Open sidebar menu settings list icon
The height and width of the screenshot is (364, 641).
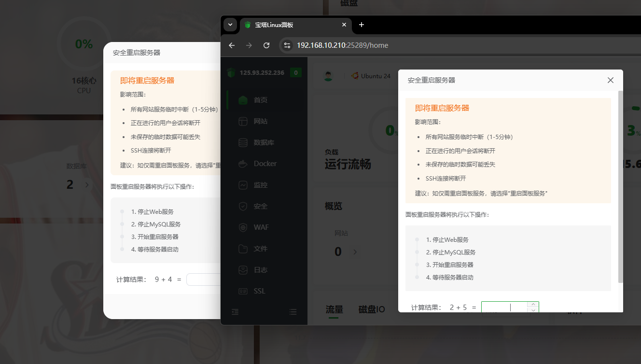[x=293, y=312]
